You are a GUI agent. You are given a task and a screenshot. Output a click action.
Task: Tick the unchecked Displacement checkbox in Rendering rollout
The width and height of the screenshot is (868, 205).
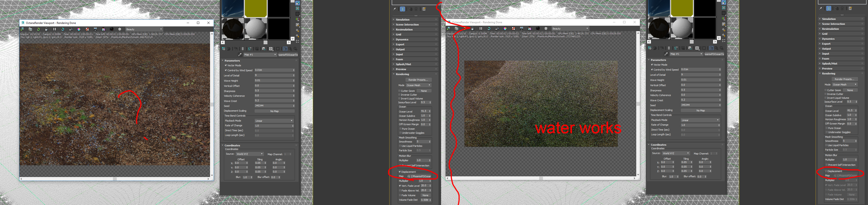[x=826, y=171]
